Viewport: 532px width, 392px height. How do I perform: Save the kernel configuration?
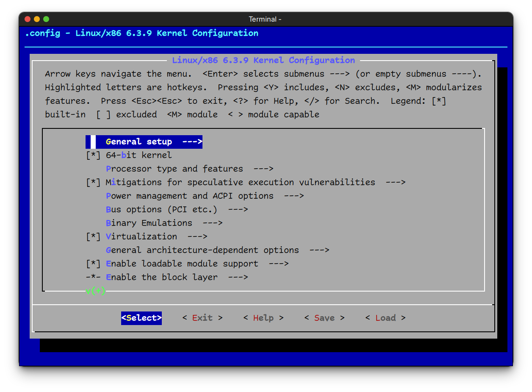tap(324, 317)
